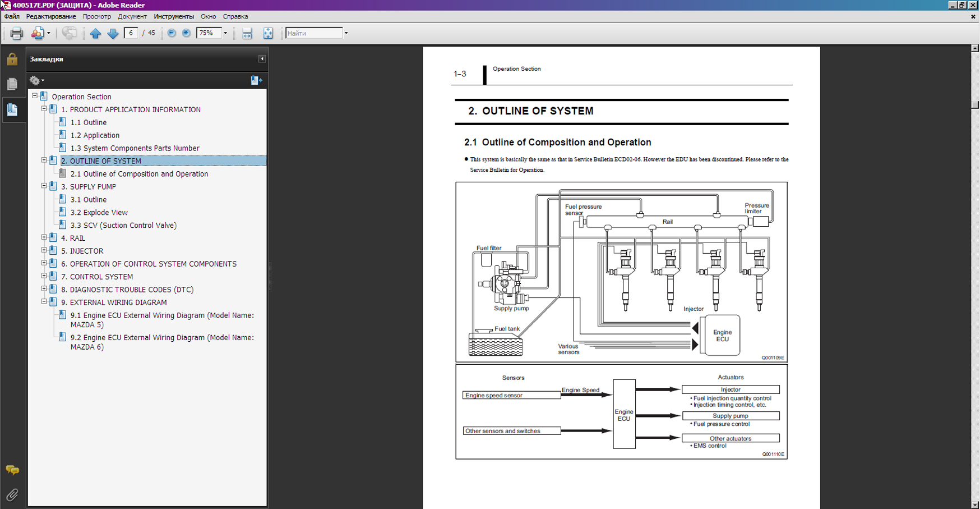Open bookmark 3.3 SCV (Suction Control Valve)
The width and height of the screenshot is (980, 509).
[x=123, y=225]
